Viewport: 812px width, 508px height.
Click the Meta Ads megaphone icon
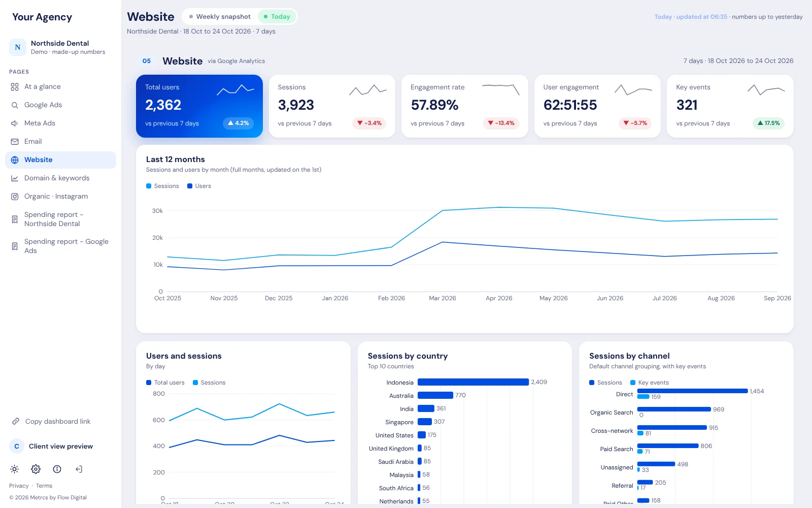[15, 123]
